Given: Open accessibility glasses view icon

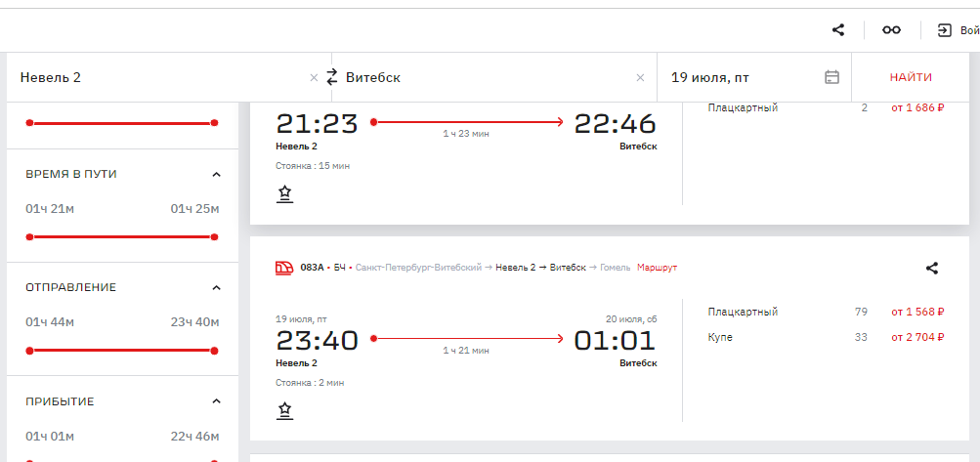Looking at the screenshot, I should point(891,30).
